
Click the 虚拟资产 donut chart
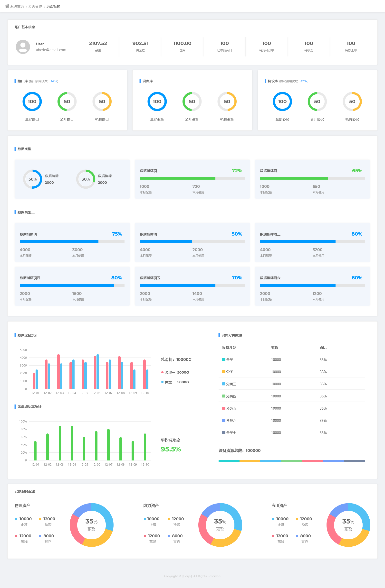point(220,525)
